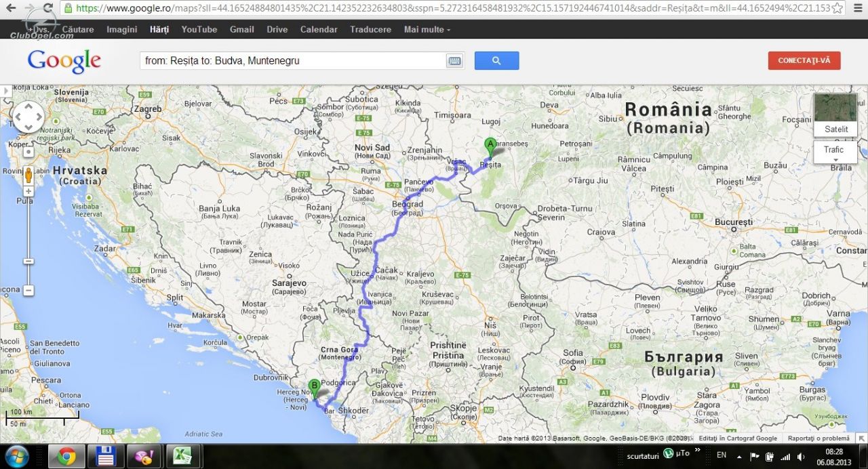Screen dimensions: 868x469
Task: Click the floppy disk taskbar icon
Action: click(106, 456)
